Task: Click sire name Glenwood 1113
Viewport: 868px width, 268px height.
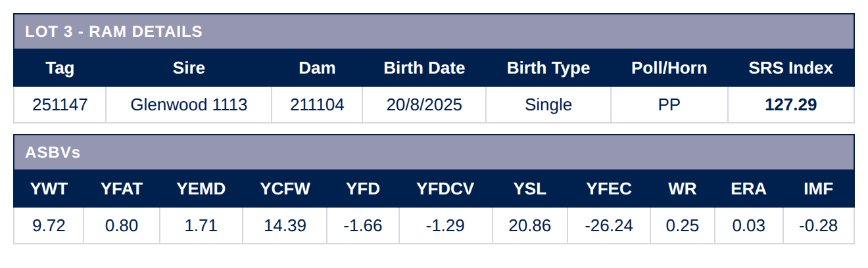Action: coord(189,104)
